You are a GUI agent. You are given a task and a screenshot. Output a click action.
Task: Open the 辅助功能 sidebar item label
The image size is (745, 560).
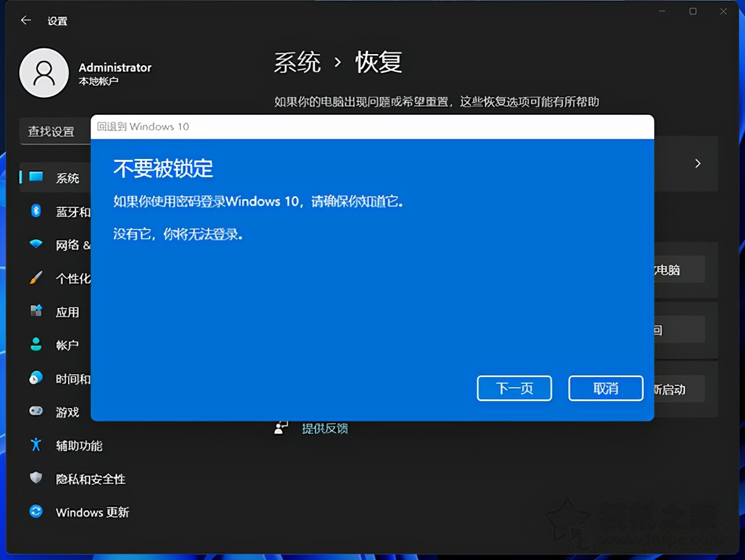(79, 446)
